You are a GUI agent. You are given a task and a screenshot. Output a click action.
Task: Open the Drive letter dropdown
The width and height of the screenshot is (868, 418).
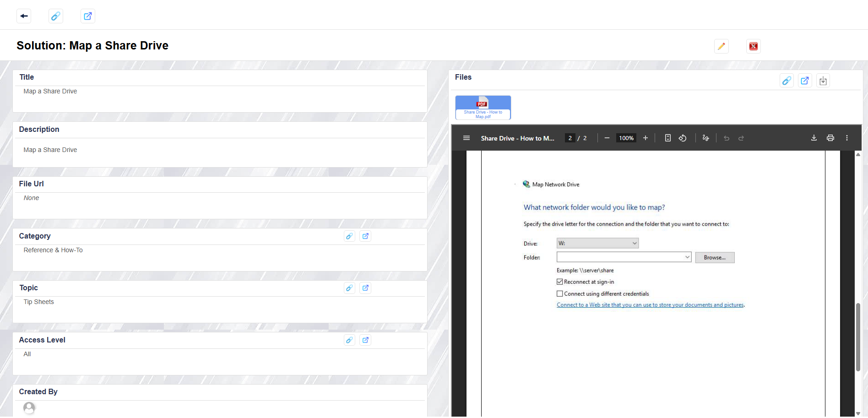point(597,243)
